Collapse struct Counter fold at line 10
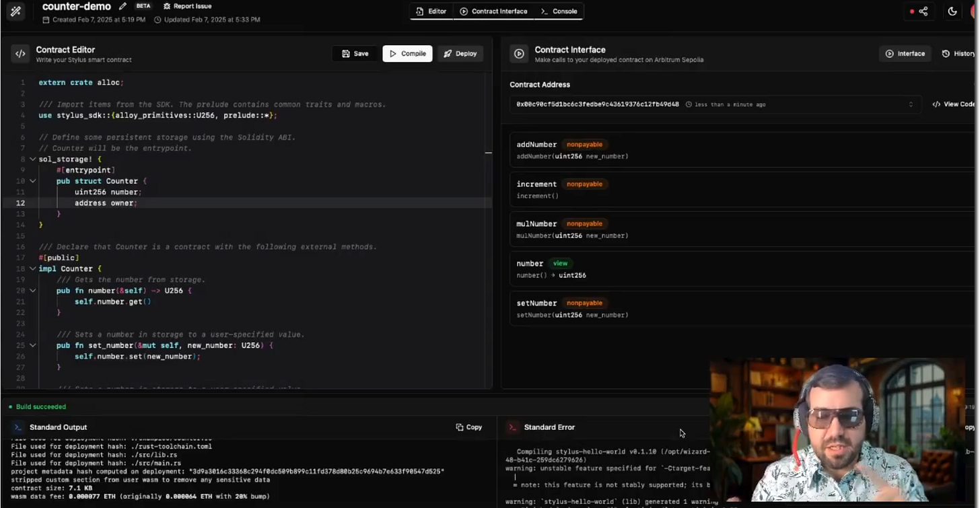 (x=32, y=181)
